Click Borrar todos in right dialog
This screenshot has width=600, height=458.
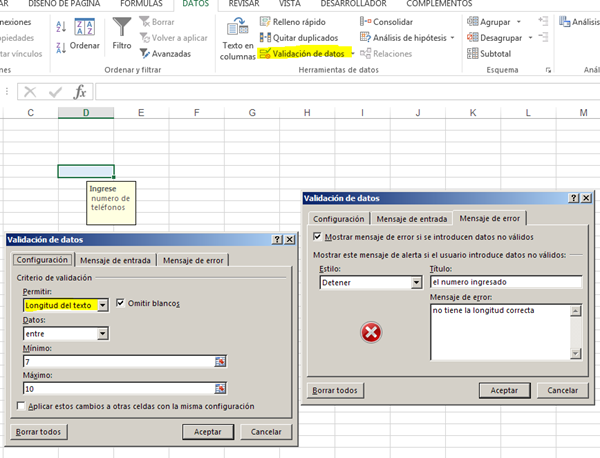point(335,390)
